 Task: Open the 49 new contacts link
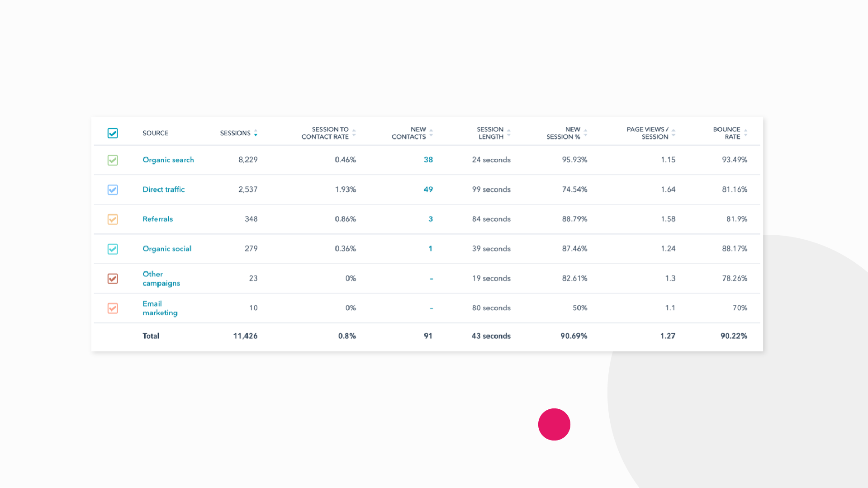coord(428,190)
